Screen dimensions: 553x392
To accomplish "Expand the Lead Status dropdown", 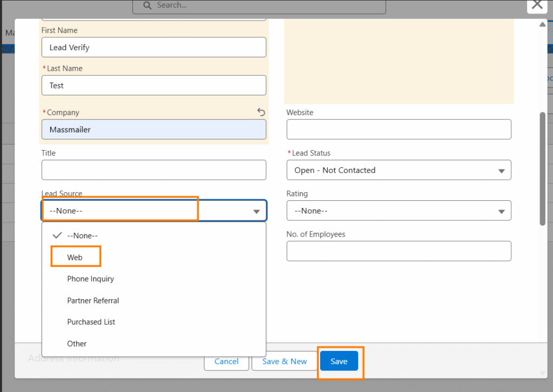I will click(x=399, y=171).
